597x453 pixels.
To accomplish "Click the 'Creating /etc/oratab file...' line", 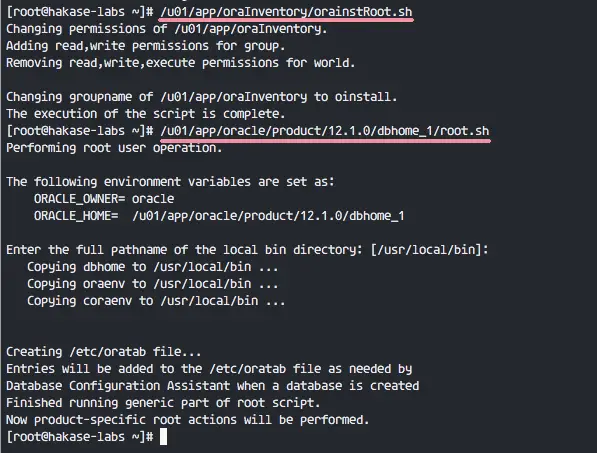I will pos(104,352).
